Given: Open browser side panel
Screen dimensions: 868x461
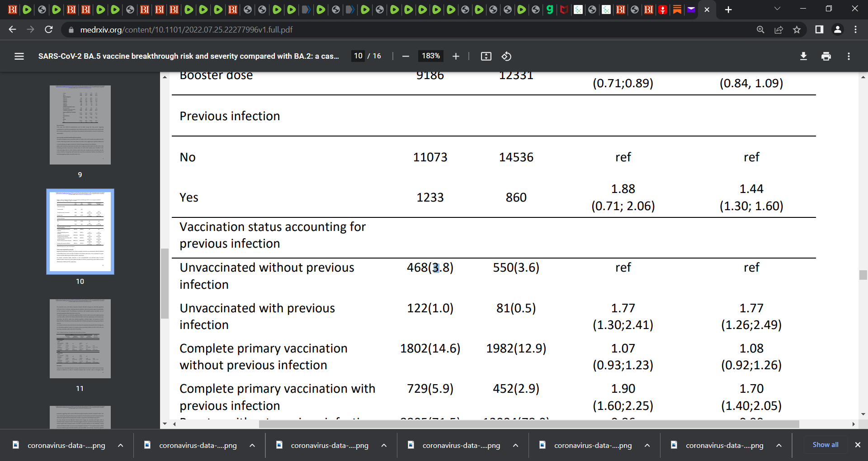Looking at the screenshot, I should tap(819, 29).
